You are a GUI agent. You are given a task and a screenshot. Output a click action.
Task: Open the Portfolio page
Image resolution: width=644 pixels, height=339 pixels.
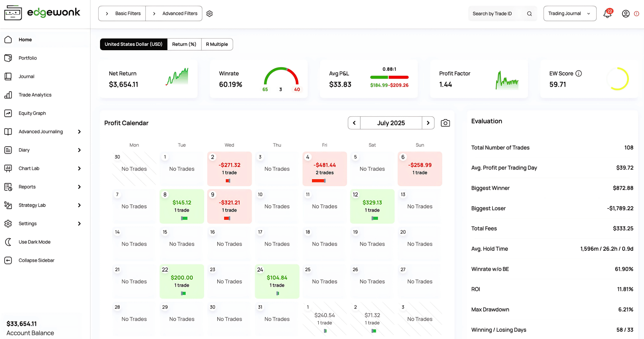click(28, 58)
